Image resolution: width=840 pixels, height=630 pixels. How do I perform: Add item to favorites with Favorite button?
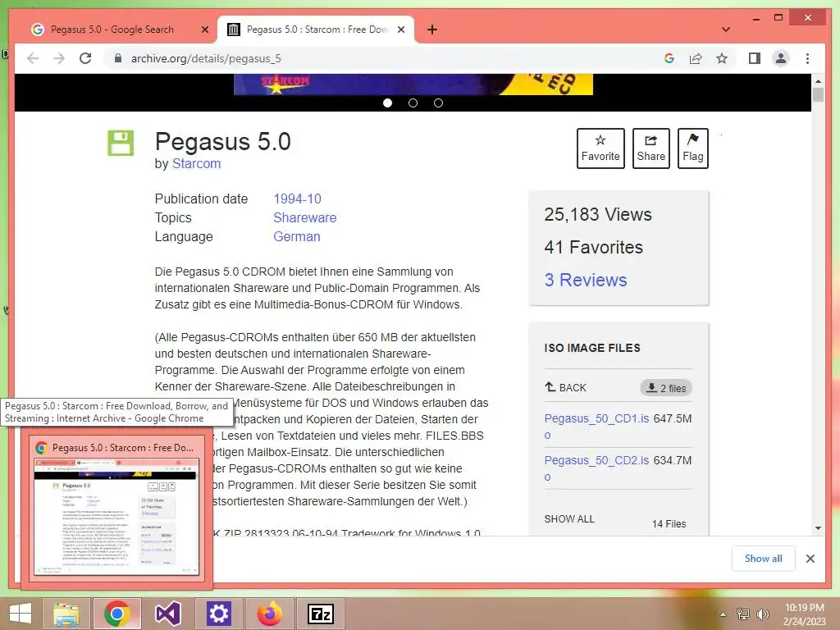point(600,148)
